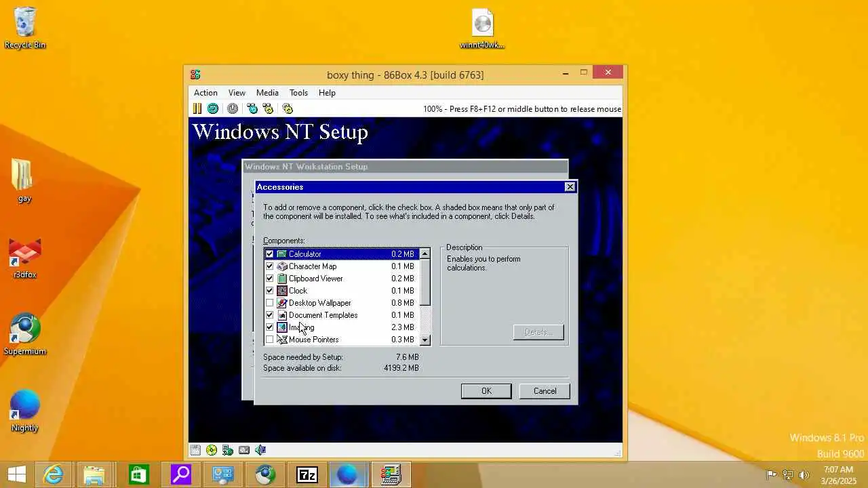Viewport: 868px width, 488px height.
Task: Send Ctrl+Alt+Del via toolbar icon
Action: point(252,108)
